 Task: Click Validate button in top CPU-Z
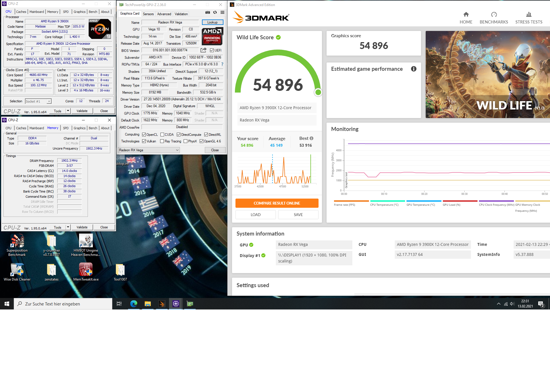(82, 111)
